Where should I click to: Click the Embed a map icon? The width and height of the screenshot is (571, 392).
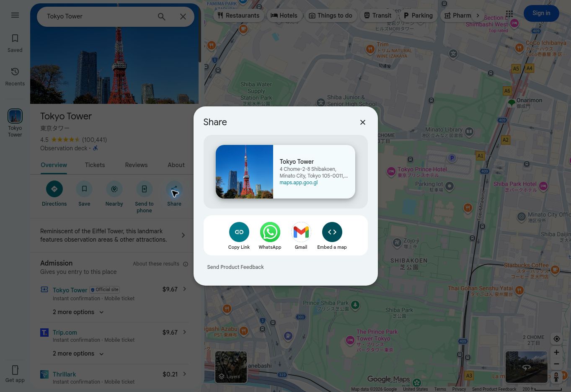332,232
